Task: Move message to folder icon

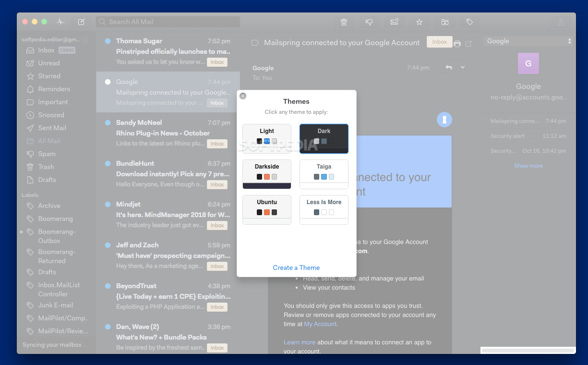Action: pyautogui.click(x=445, y=22)
